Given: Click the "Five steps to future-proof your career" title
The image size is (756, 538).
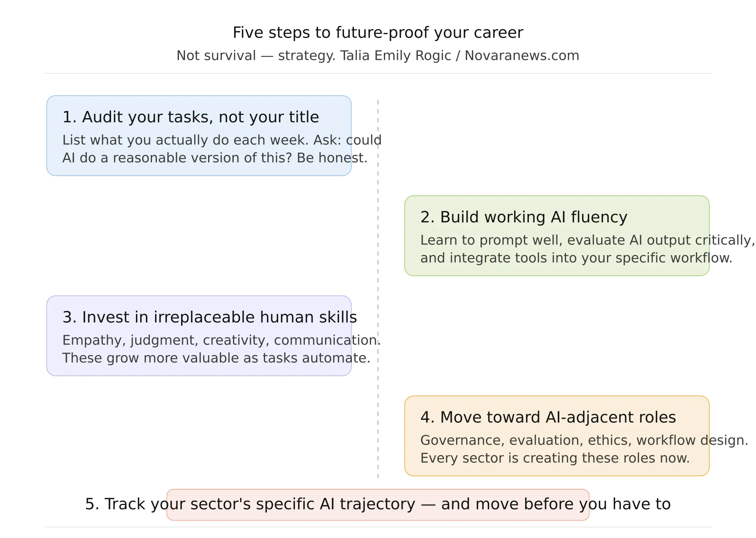Looking at the screenshot, I should 378,33.
